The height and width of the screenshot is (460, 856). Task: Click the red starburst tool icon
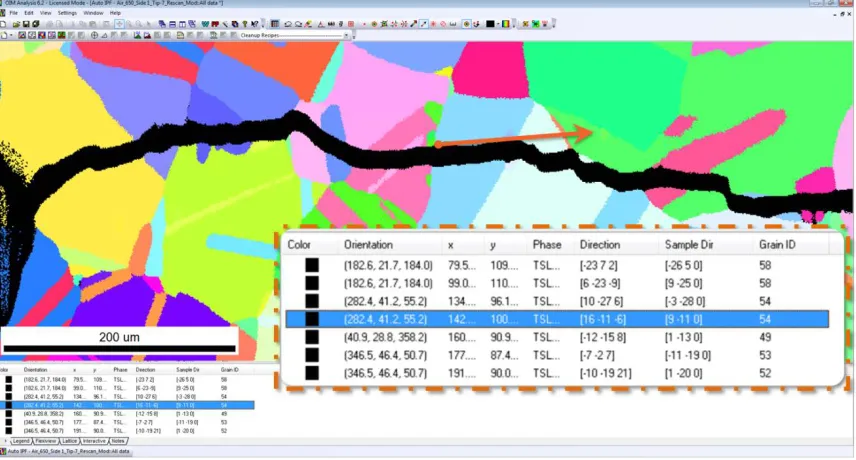coord(433,24)
